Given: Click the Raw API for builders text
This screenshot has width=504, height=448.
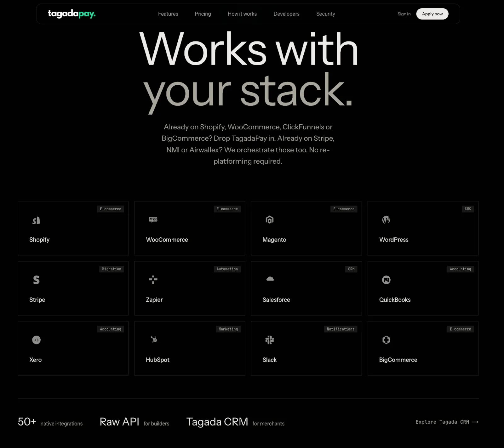Looking at the screenshot, I should pyautogui.click(x=135, y=422).
